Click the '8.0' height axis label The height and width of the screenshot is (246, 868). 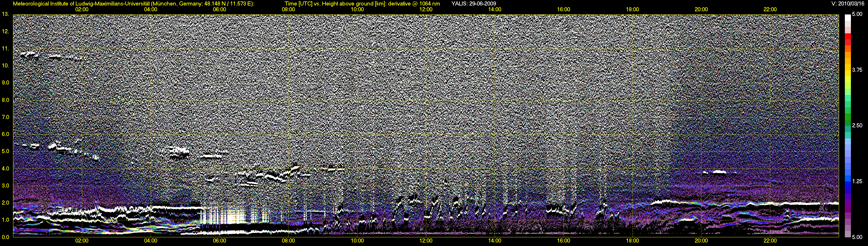click(5, 100)
